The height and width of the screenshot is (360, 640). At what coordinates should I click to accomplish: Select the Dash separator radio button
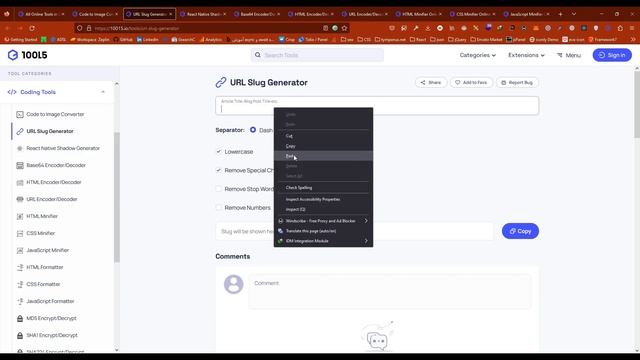253,130
